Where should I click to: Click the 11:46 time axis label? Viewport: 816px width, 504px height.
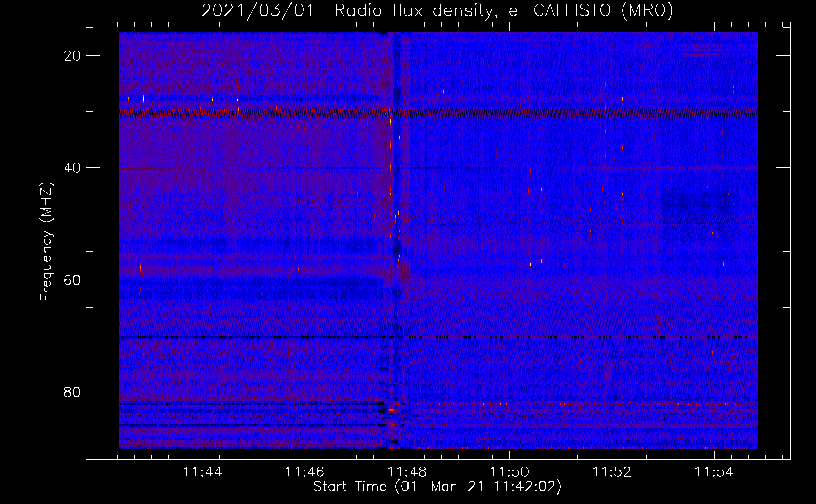[305, 472]
